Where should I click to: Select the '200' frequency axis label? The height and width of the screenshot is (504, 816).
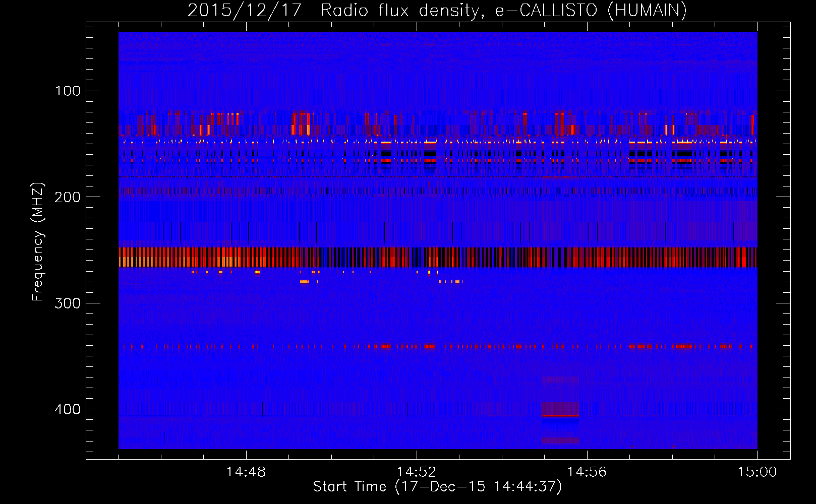pos(68,197)
